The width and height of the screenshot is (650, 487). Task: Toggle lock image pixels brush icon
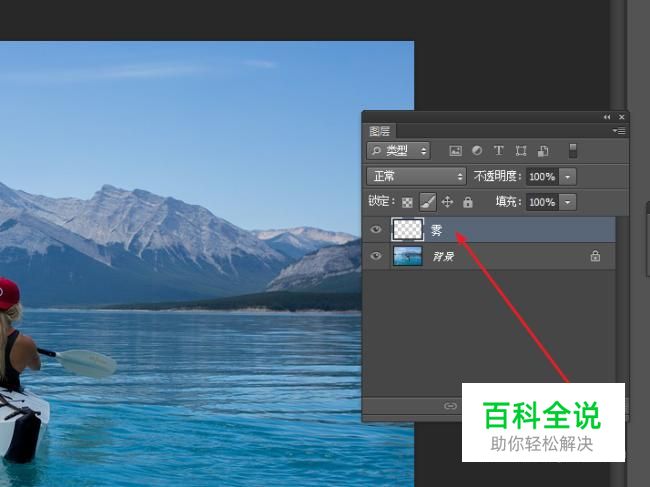point(427,202)
